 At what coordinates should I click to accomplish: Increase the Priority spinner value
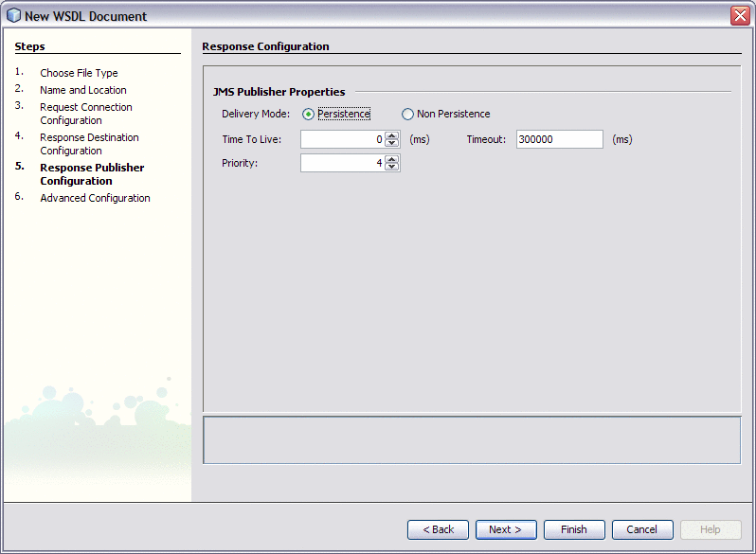coord(392,159)
